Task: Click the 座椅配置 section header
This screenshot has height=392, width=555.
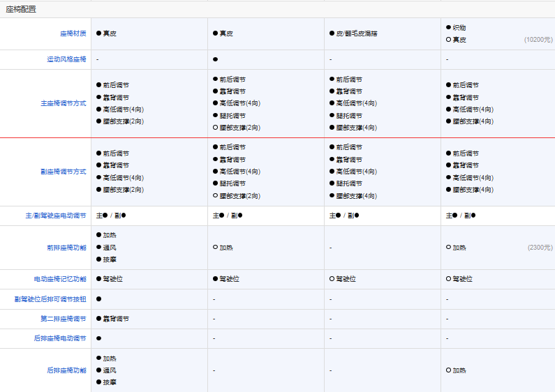Action: (21, 9)
